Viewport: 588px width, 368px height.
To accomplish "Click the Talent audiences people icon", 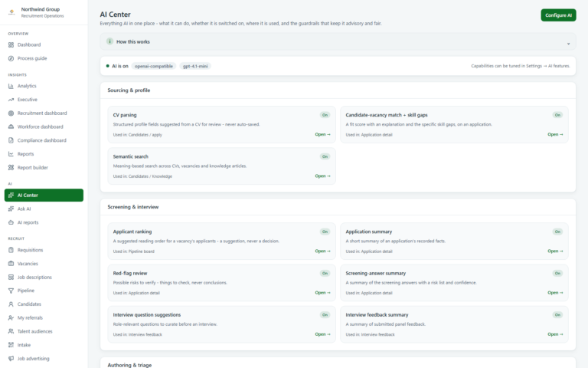I will (x=11, y=331).
